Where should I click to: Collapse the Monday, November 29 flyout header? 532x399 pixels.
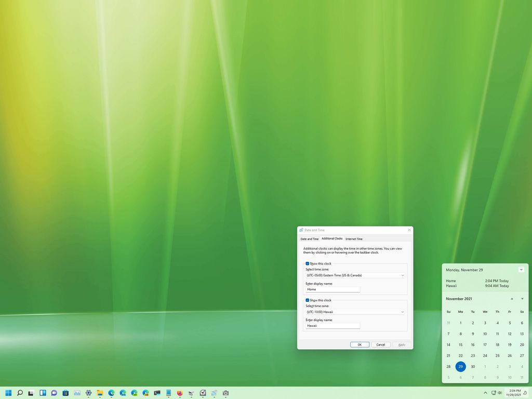(521, 270)
